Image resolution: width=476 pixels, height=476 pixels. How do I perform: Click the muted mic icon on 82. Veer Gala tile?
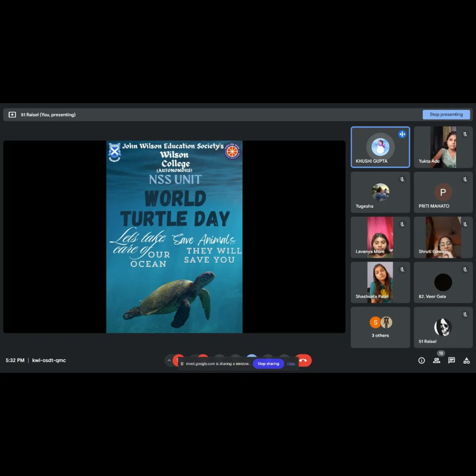pos(465,269)
